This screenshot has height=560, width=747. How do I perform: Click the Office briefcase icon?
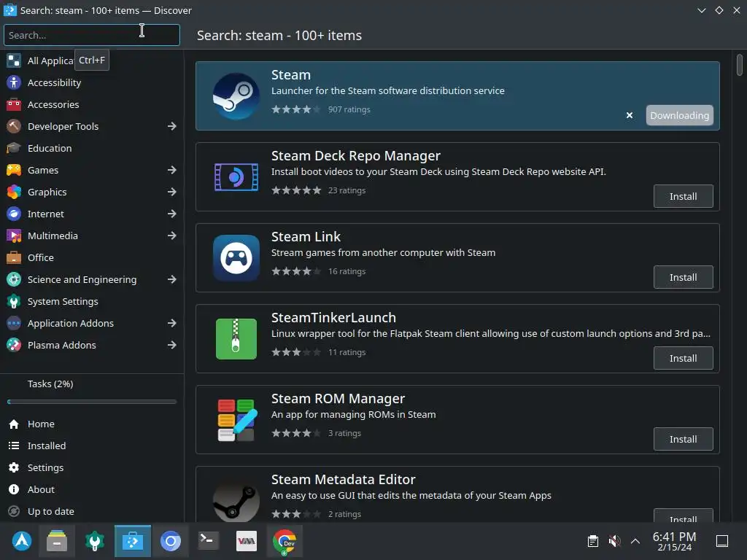tap(14, 257)
